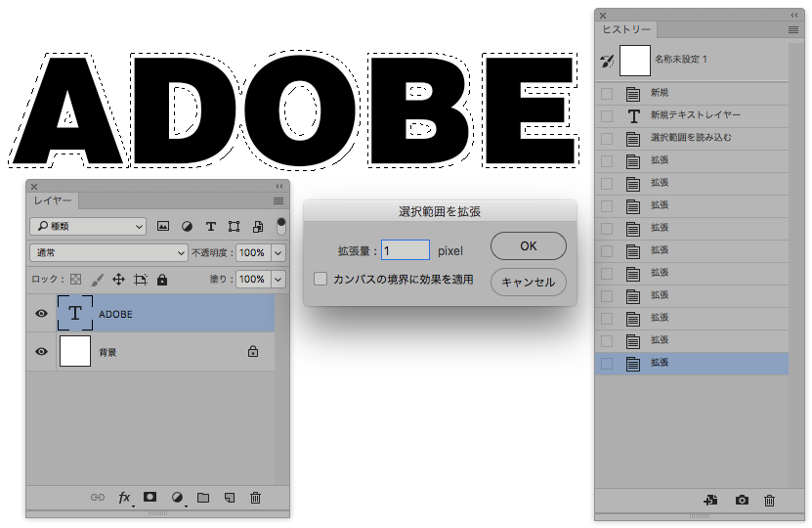Click the 背景 layer name

point(107,352)
